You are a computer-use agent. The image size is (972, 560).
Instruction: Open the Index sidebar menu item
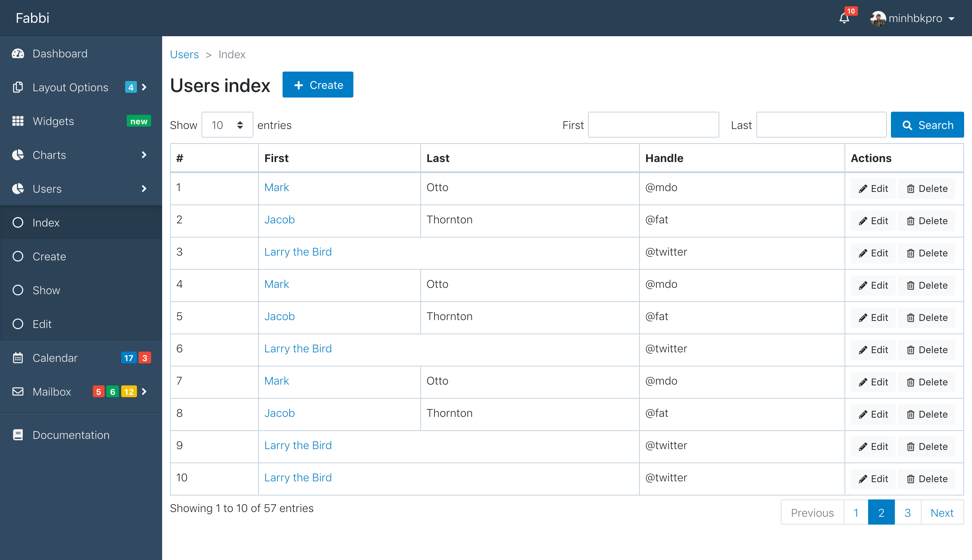46,223
